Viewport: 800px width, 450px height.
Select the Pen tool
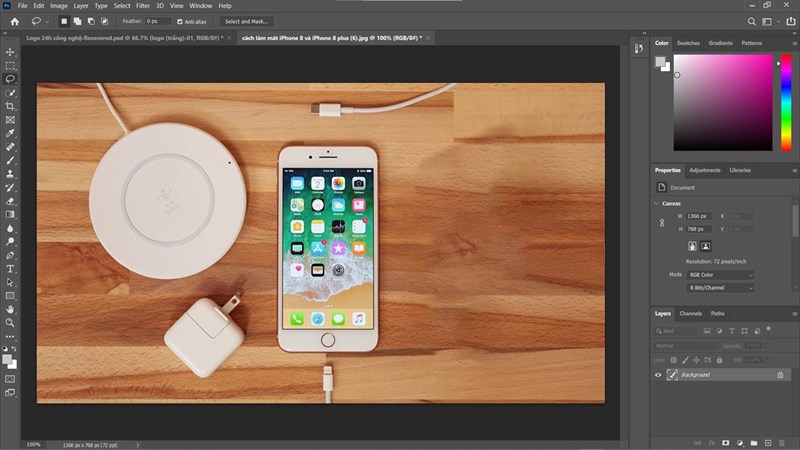click(x=10, y=255)
